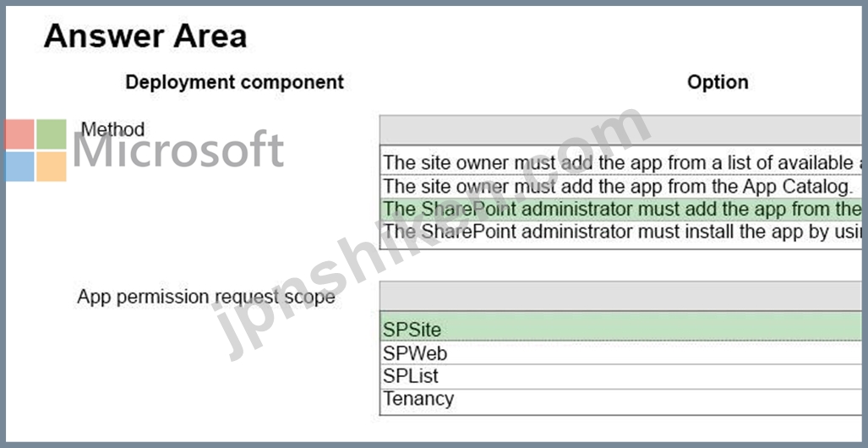Screen dimensions: 868x448
Task: Pick the Tenancy scope option
Action: 621,399
